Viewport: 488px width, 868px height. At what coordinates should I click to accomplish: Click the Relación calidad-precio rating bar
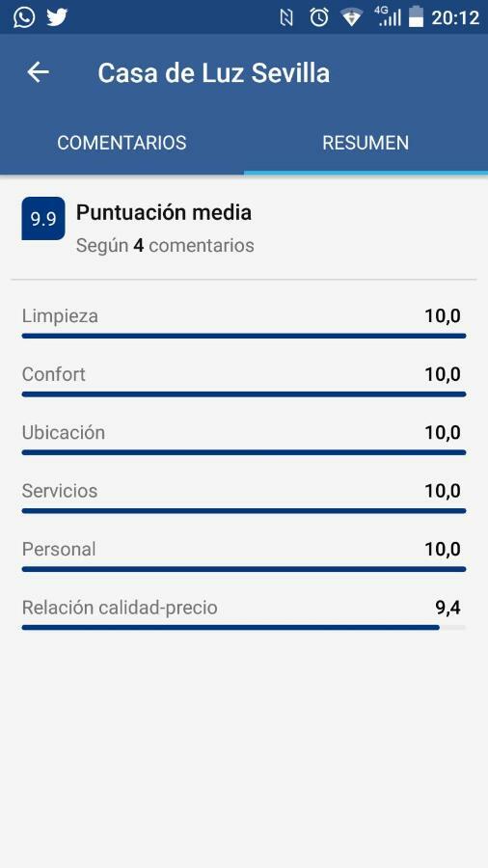click(244, 627)
